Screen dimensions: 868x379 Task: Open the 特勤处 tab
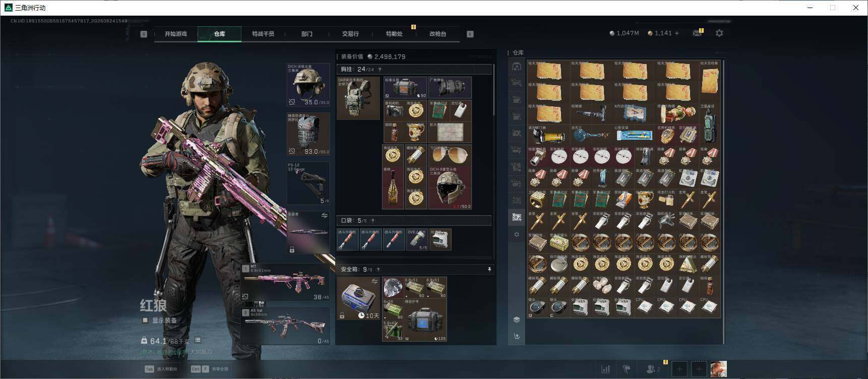click(394, 34)
